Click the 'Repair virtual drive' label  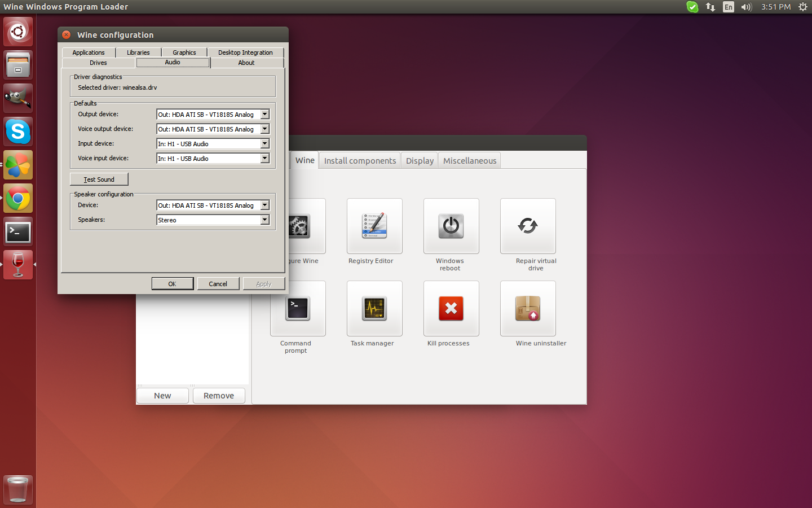tap(536, 264)
